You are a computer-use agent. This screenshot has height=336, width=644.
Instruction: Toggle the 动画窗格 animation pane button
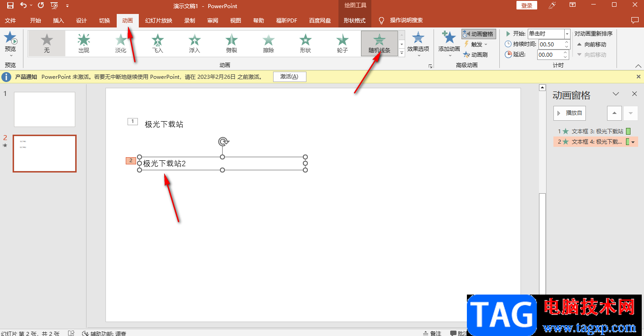click(x=479, y=34)
